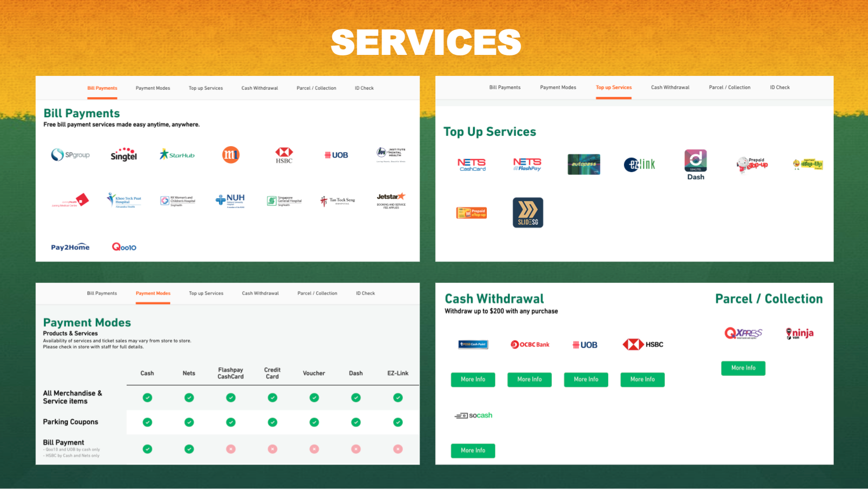Choose the HSBC logo in Bill Payments panel
Viewport: 868px width, 489px height.
coord(284,155)
